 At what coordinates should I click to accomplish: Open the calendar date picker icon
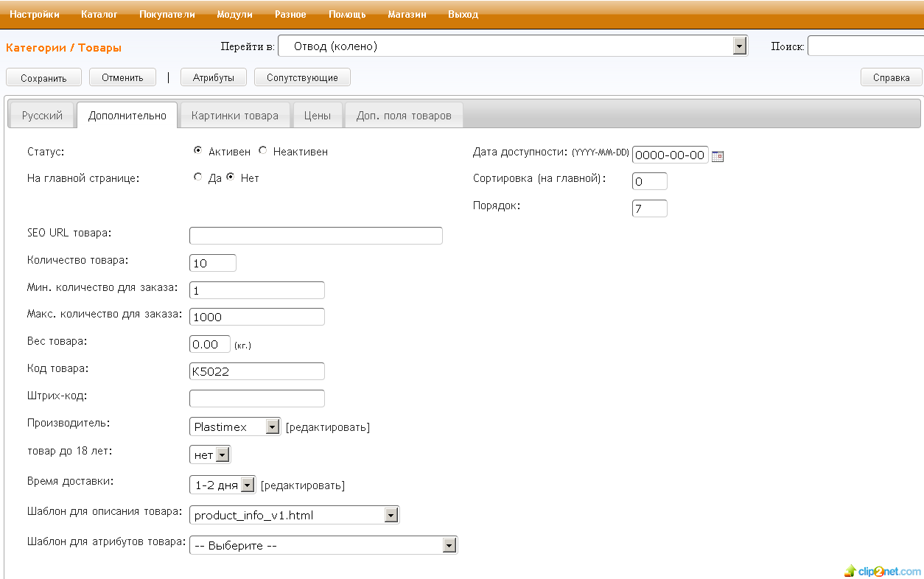718,156
